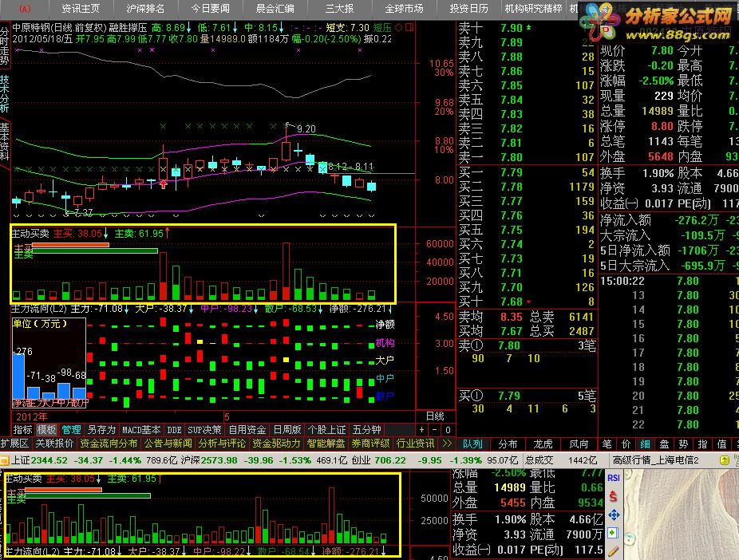This screenshot has height=560, width=739.
Task: Zoom in chart with plus button
Action: point(422,429)
